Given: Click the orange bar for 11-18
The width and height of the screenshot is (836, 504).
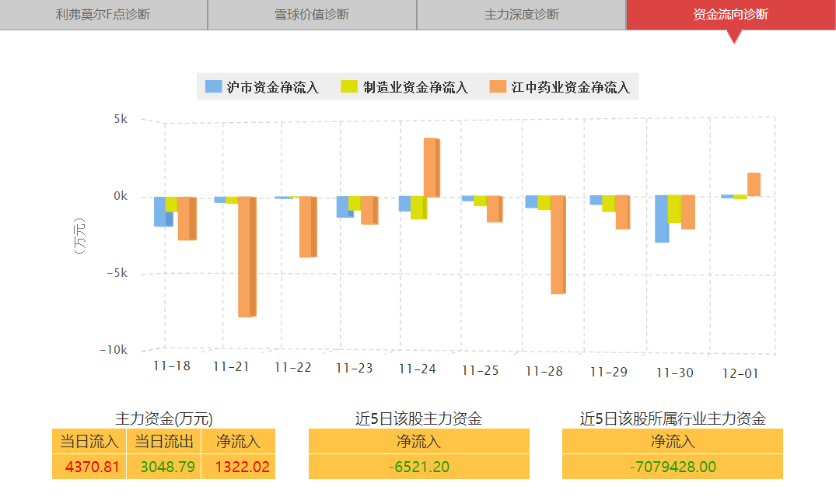Looking at the screenshot, I should coord(187,219).
